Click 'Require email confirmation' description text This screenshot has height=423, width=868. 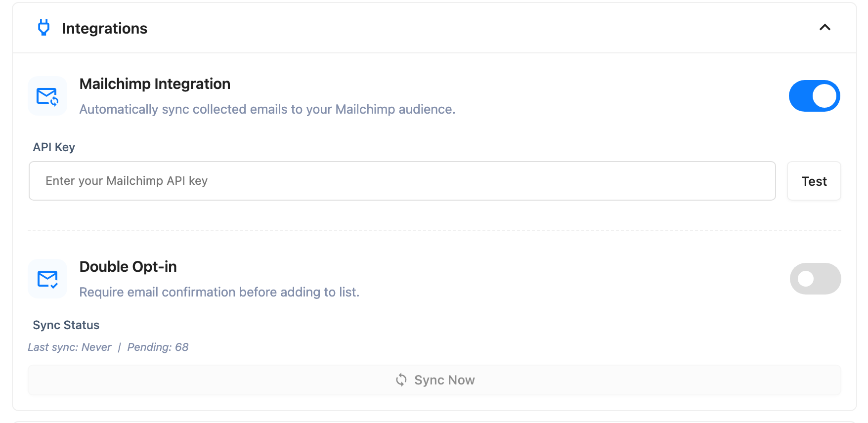click(219, 292)
